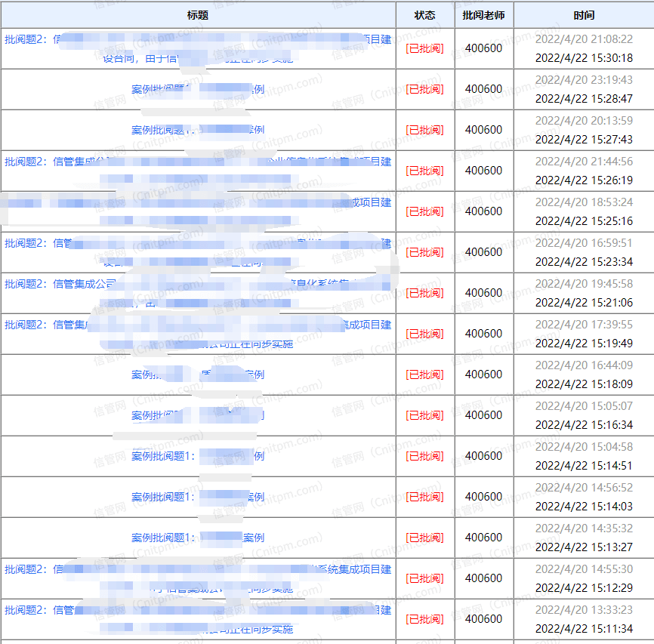Open 批阅题2 title link in row graded 15:26:19
This screenshot has height=644, width=654.
(x=27, y=162)
